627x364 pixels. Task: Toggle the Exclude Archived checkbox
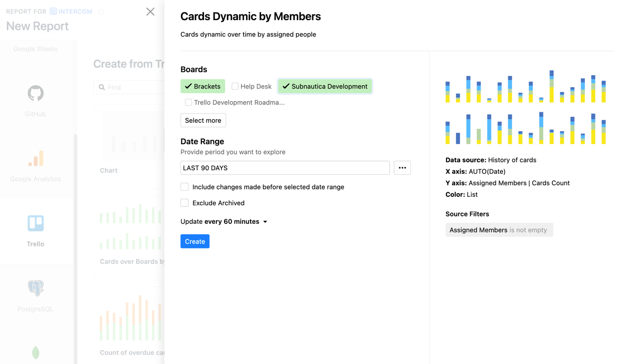coord(184,203)
